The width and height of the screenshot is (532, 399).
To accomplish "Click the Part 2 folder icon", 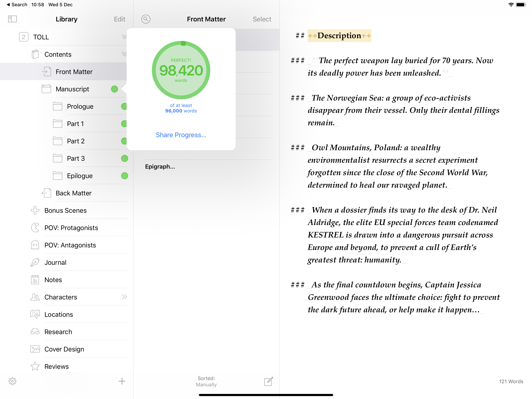I will coord(57,141).
